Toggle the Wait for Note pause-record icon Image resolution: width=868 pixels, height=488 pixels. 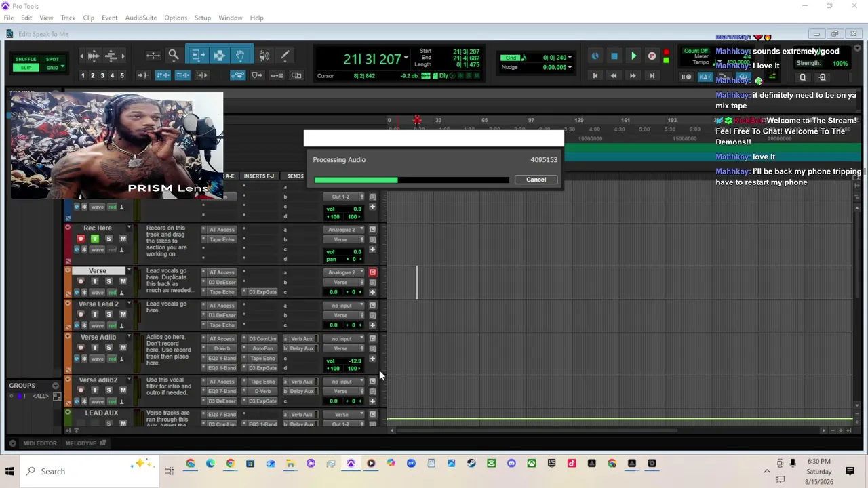pos(686,77)
